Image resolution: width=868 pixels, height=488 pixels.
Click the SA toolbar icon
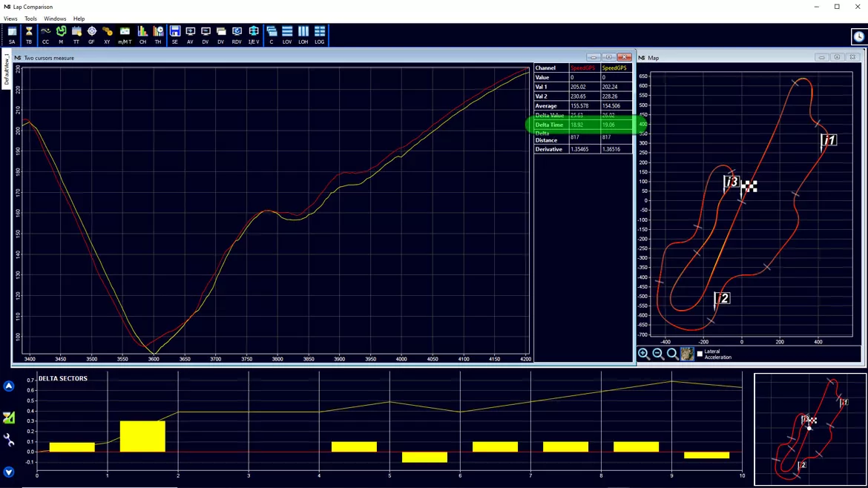click(x=12, y=35)
